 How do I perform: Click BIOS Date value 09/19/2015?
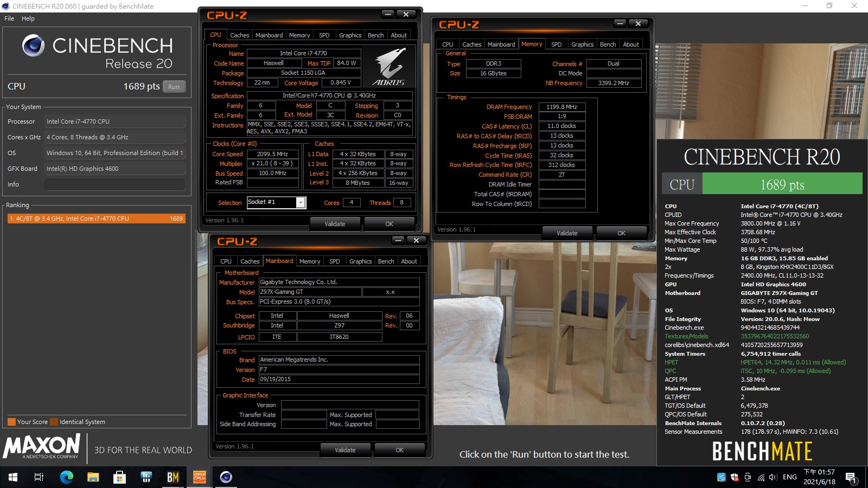coord(339,380)
